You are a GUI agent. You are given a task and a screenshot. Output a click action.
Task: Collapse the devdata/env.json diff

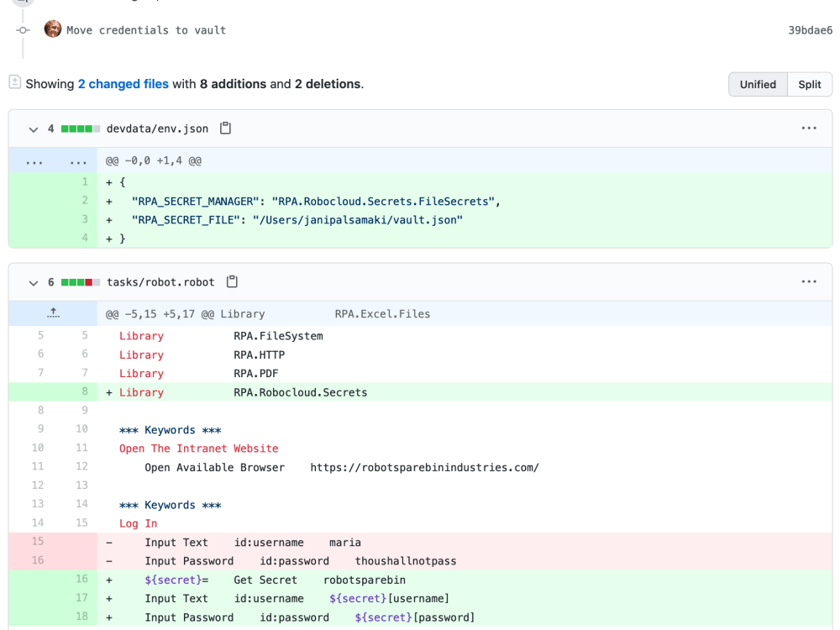[34, 129]
